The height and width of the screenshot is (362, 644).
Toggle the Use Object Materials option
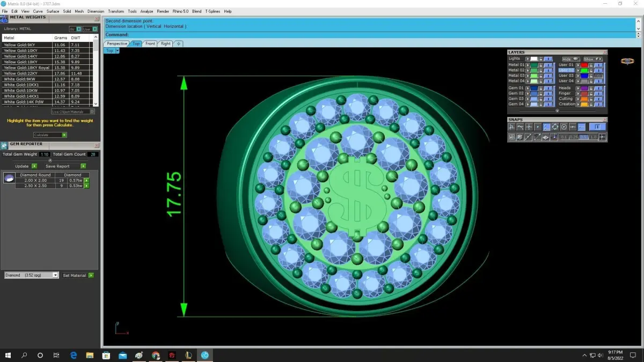click(x=73, y=112)
